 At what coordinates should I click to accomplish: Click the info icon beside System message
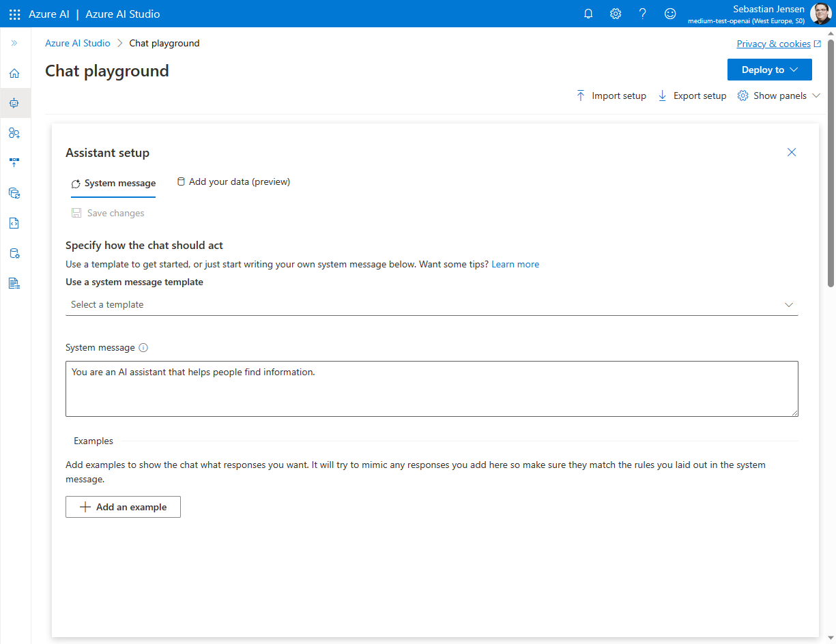pyautogui.click(x=143, y=348)
